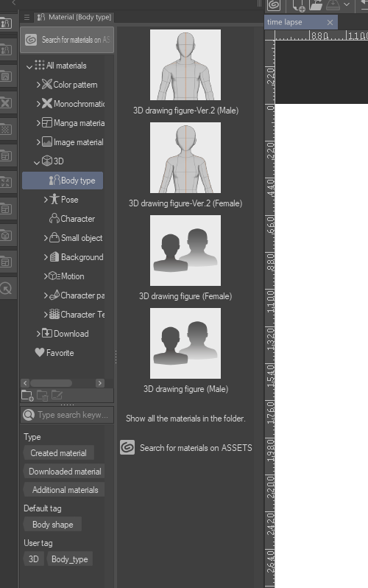Expand the Download folder
The width and height of the screenshot is (368, 588).
(38, 333)
